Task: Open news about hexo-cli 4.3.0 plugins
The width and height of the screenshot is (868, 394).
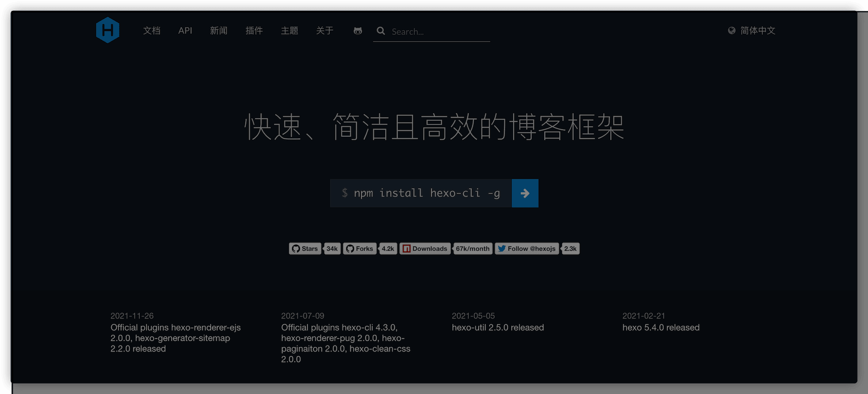Action: (346, 343)
